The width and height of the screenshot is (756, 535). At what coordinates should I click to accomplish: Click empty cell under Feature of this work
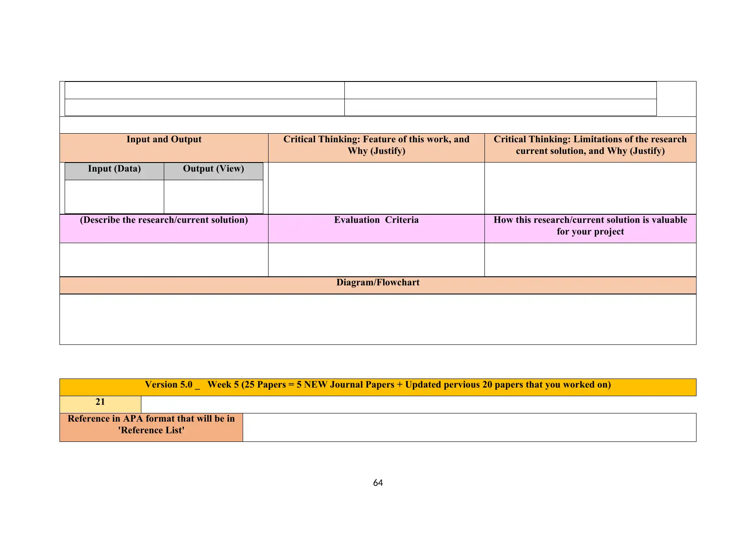376,188
